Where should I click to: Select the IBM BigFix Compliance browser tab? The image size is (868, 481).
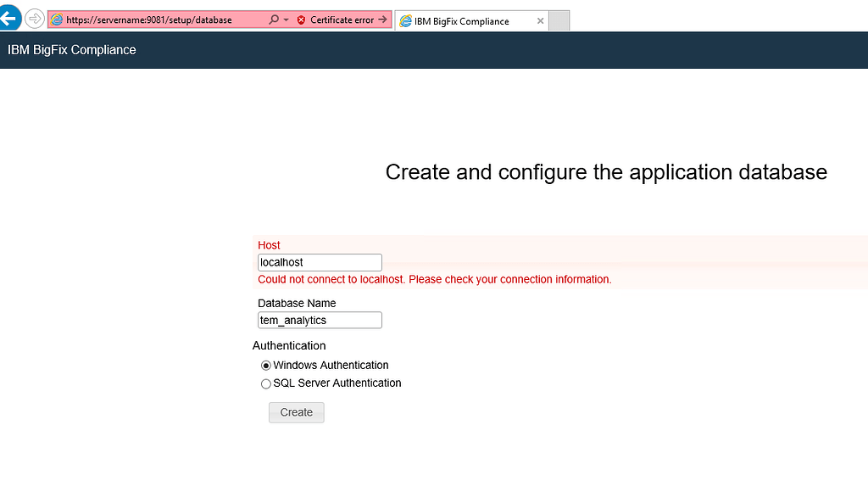coord(471,21)
